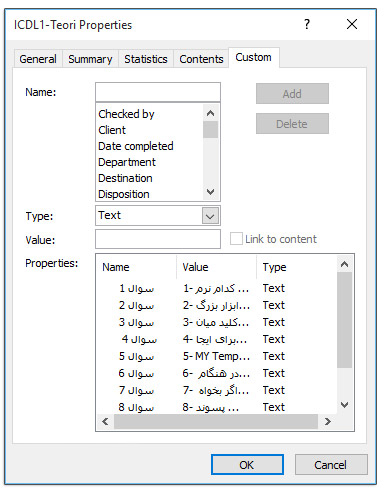Open the Type dropdown showing Text
Viewport: 384px width, 488px height.
(210, 216)
